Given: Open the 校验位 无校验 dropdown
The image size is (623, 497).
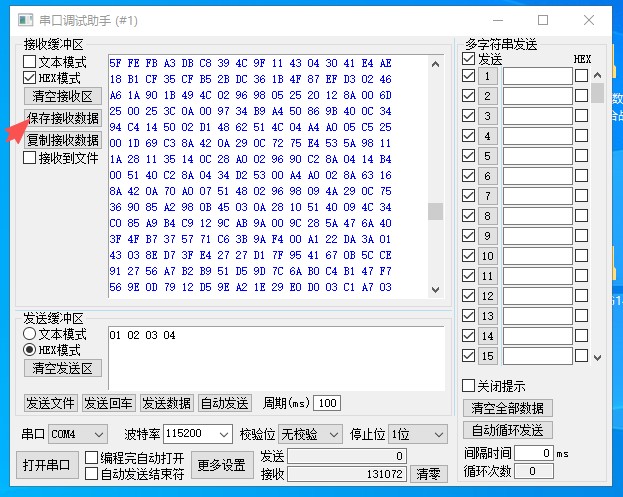Looking at the screenshot, I should pos(310,434).
